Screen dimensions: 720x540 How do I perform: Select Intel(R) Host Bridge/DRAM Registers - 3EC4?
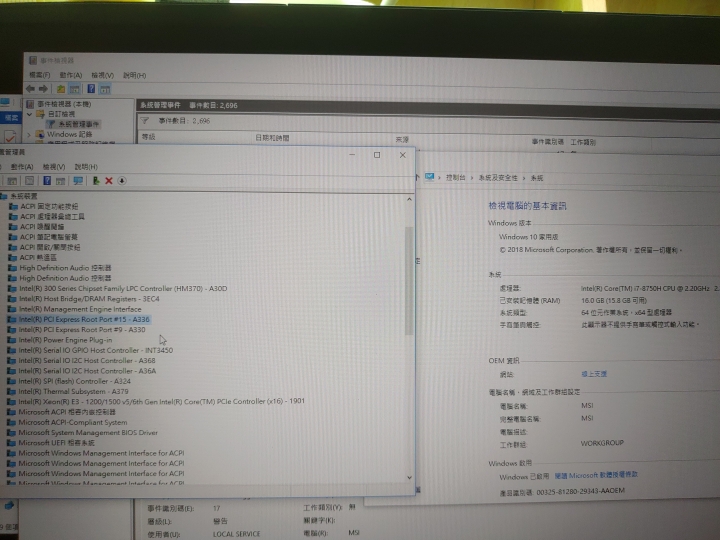(89, 299)
